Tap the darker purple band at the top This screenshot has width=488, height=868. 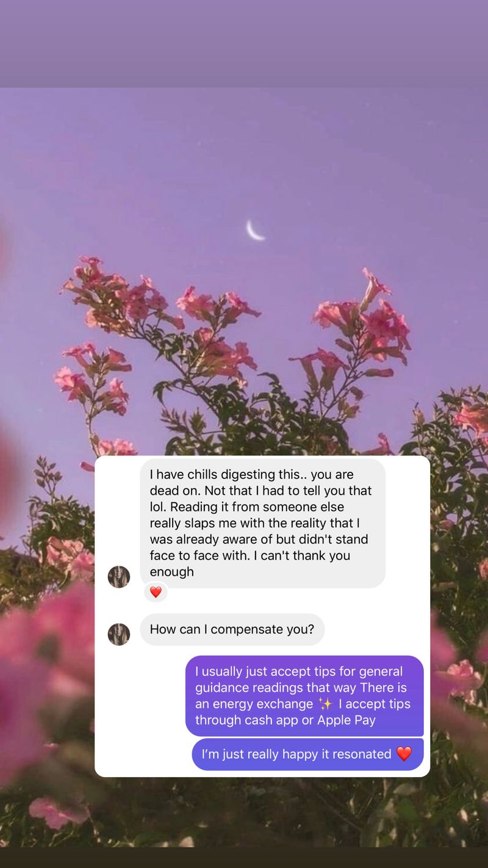point(244,43)
